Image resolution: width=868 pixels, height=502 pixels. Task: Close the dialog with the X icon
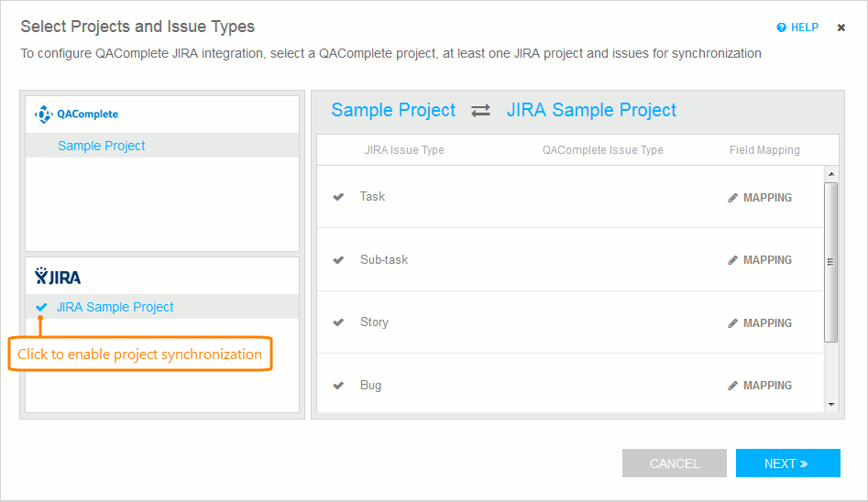tap(841, 27)
